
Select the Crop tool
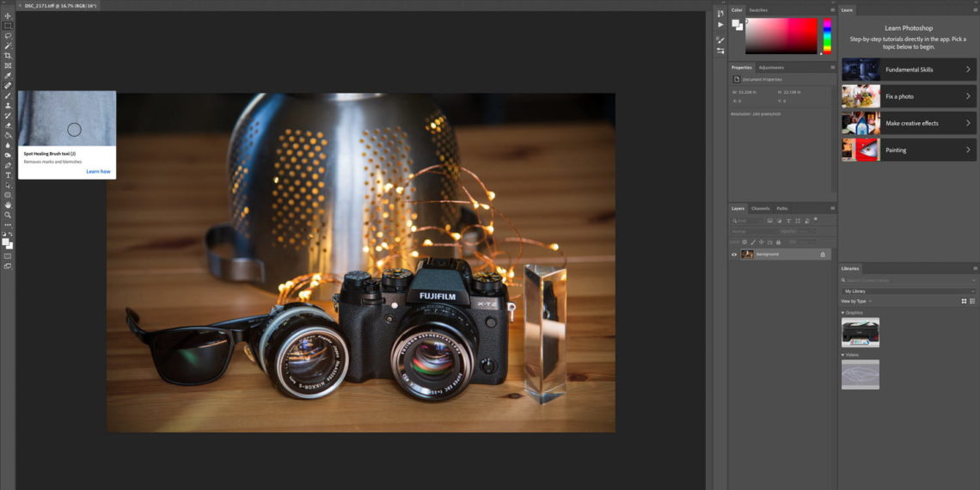point(8,56)
